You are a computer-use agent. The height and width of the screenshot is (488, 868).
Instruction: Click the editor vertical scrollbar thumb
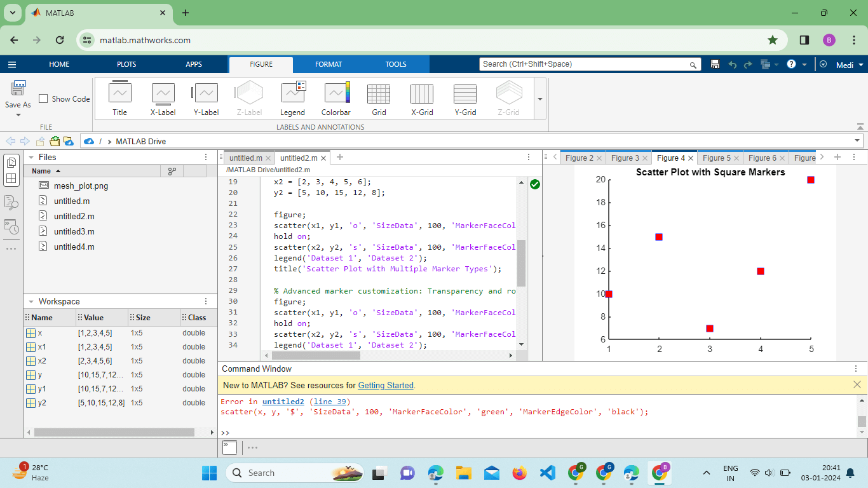click(522, 263)
